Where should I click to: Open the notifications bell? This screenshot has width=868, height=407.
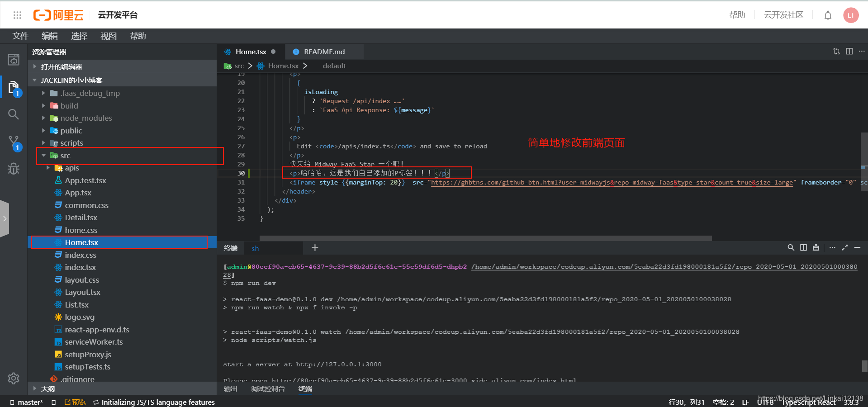pyautogui.click(x=828, y=15)
